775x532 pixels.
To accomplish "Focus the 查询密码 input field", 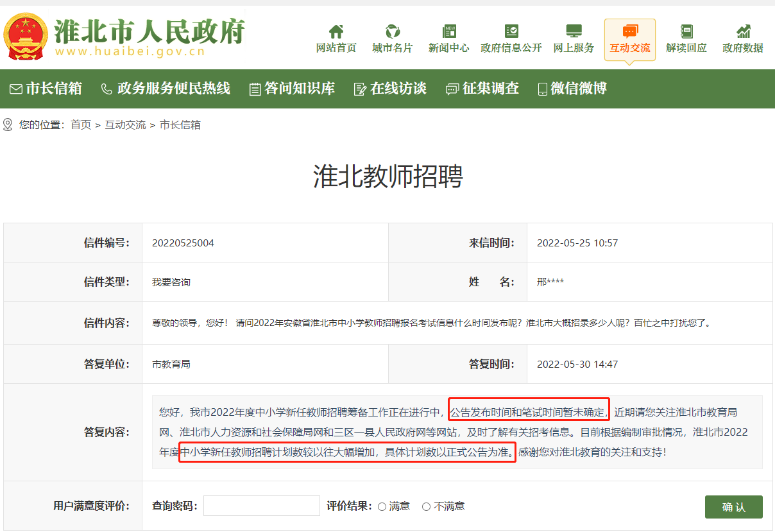I will point(261,506).
